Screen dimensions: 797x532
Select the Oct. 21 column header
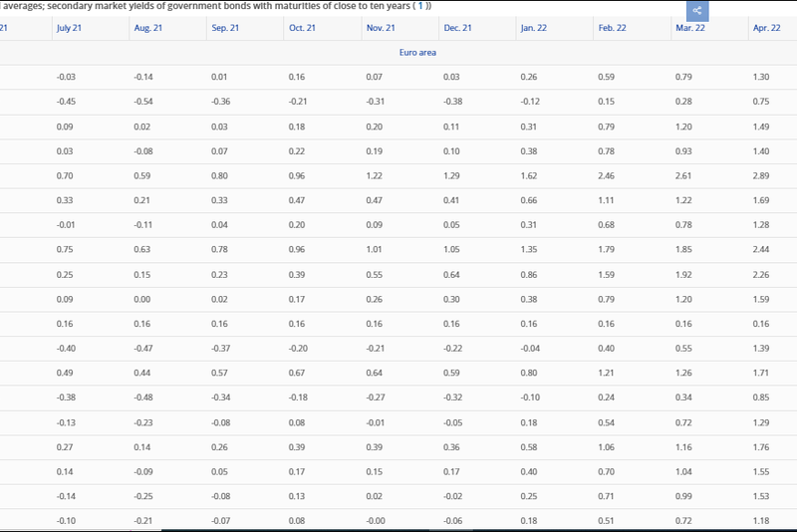click(x=301, y=28)
